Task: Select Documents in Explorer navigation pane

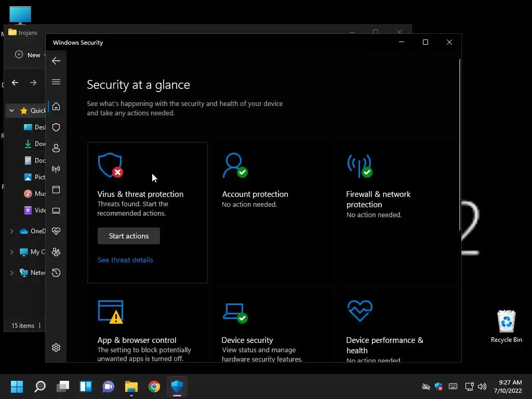Action: tap(34, 161)
